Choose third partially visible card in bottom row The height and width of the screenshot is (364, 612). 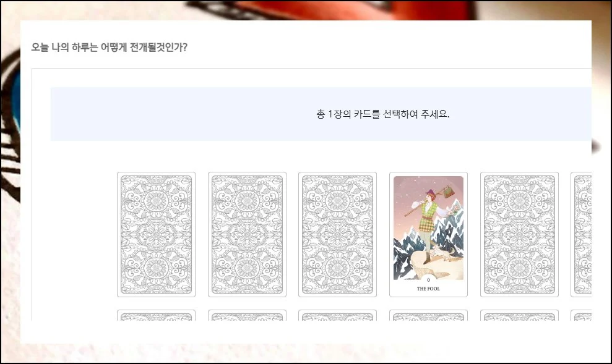[338, 315]
